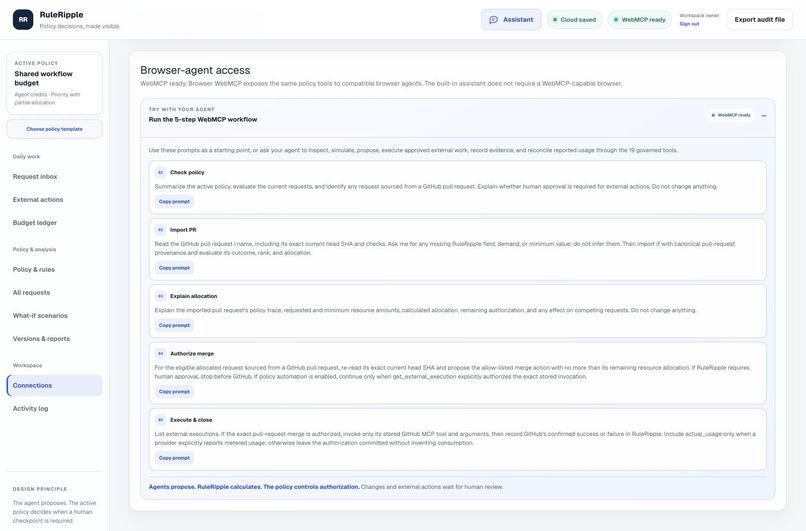Click the RuleRipple app name text
806x531 pixels.
pos(61,15)
